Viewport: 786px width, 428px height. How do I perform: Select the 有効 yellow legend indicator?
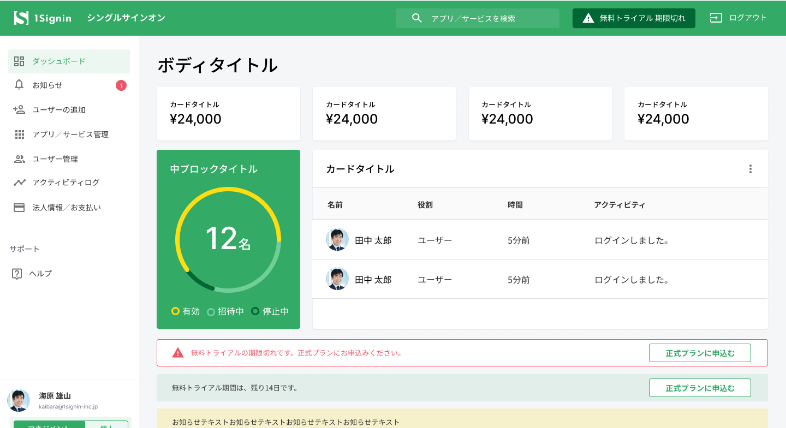pos(176,311)
